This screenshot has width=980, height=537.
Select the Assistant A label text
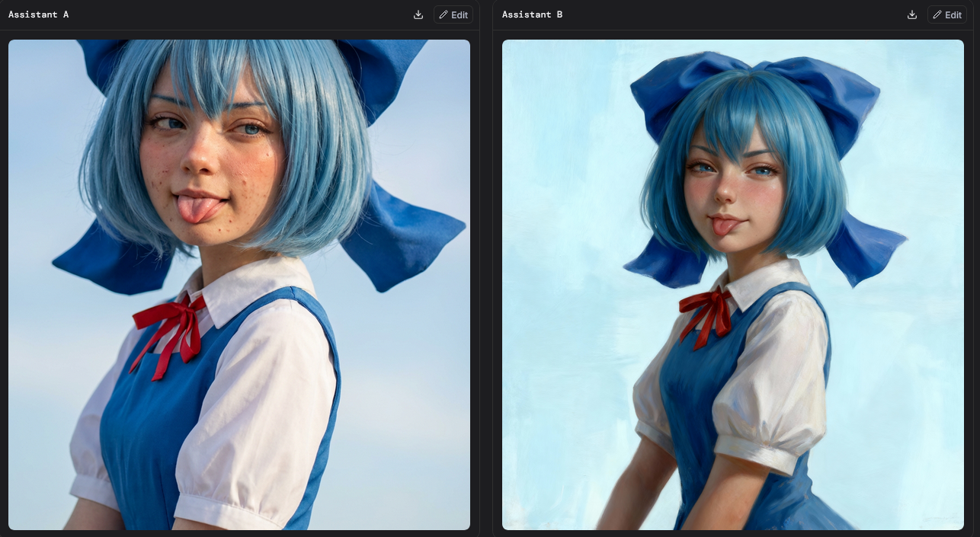point(39,14)
